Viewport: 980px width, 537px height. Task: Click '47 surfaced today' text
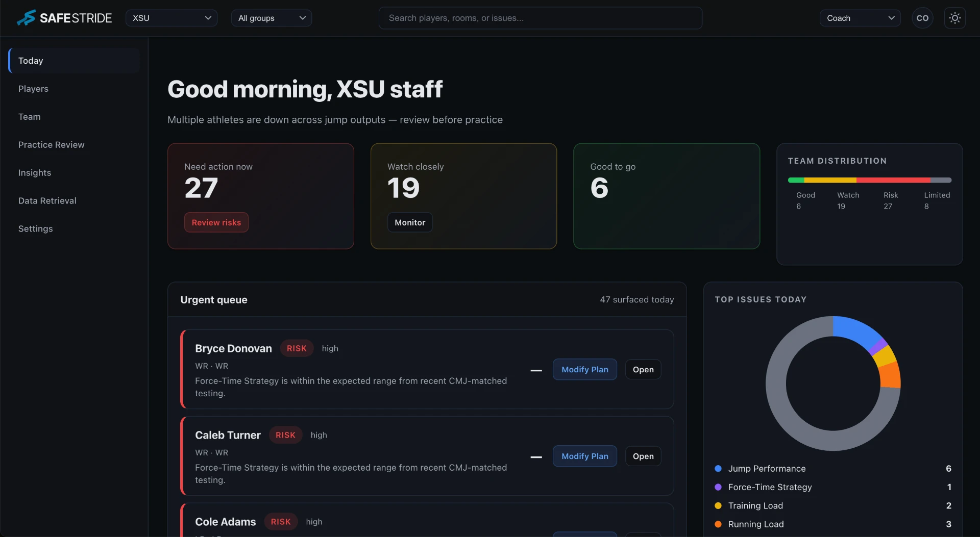[636, 300]
